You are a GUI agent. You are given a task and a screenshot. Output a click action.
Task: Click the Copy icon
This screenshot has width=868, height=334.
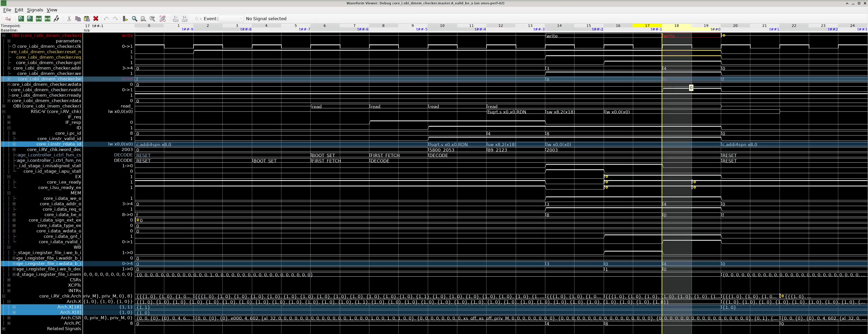(78, 19)
